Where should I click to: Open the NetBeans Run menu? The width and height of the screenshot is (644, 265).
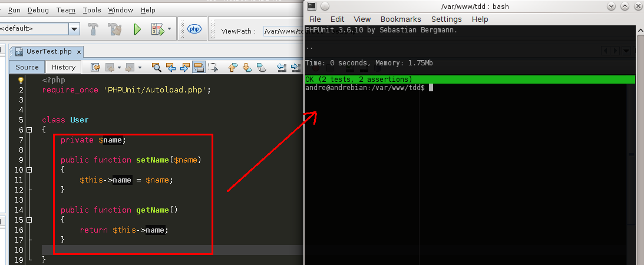[14, 10]
